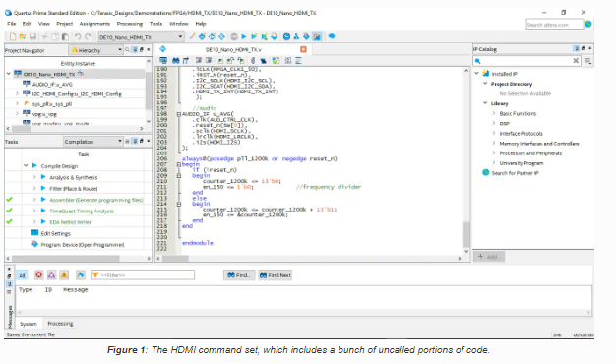Select the AUDIO_IF:u_AVG hierarchy entry

tap(52, 84)
